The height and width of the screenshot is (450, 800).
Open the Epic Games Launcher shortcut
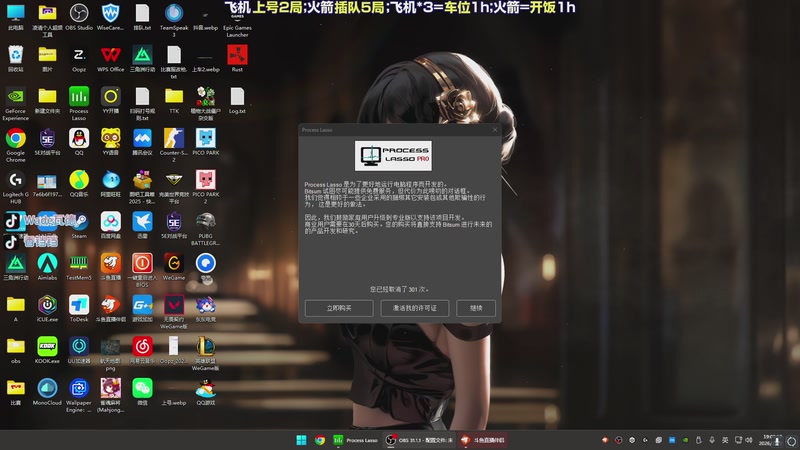coord(237,21)
